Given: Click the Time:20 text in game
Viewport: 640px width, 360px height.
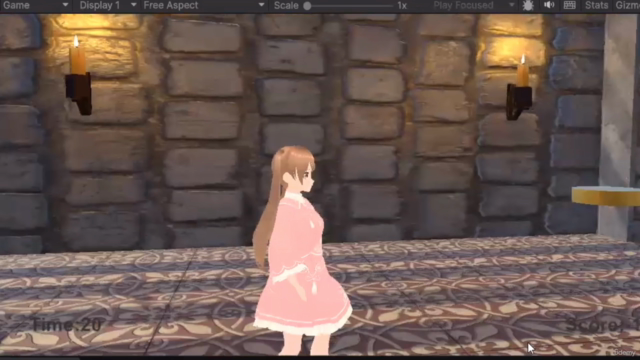Looking at the screenshot, I should click(67, 325).
